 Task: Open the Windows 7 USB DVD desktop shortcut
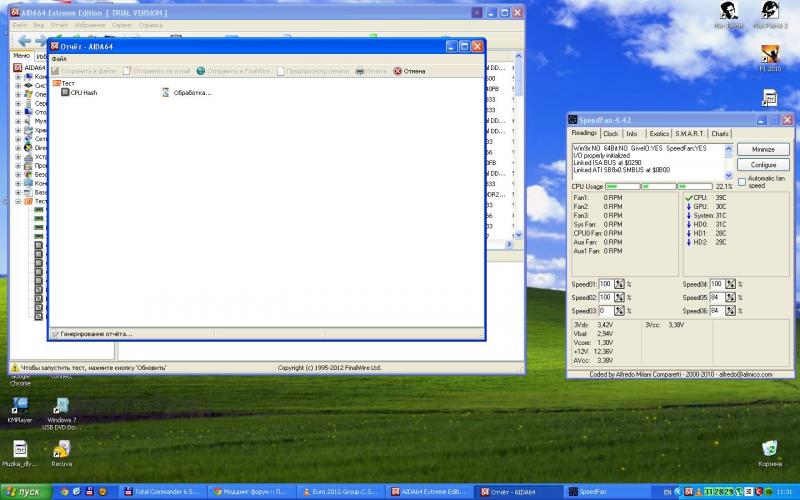tap(61, 413)
